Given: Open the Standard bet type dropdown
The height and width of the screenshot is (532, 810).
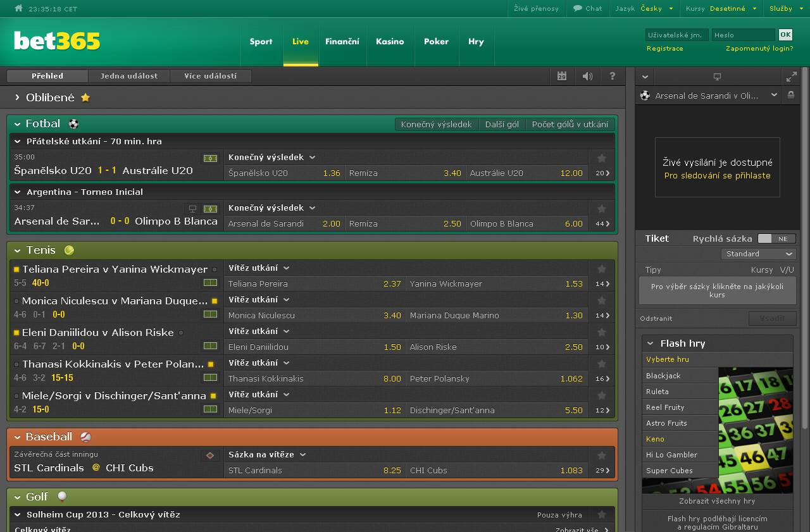Looking at the screenshot, I should pyautogui.click(x=758, y=254).
